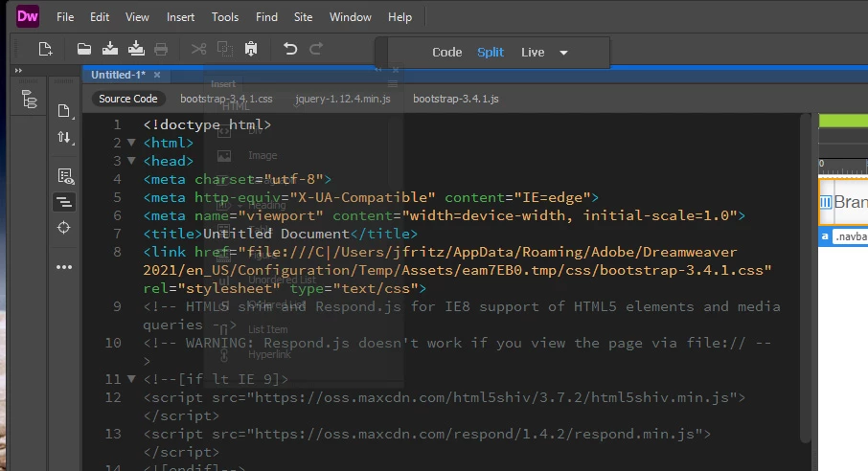Copy selection using toolbar copy icon
The height and width of the screenshot is (471, 868).
tap(225, 49)
